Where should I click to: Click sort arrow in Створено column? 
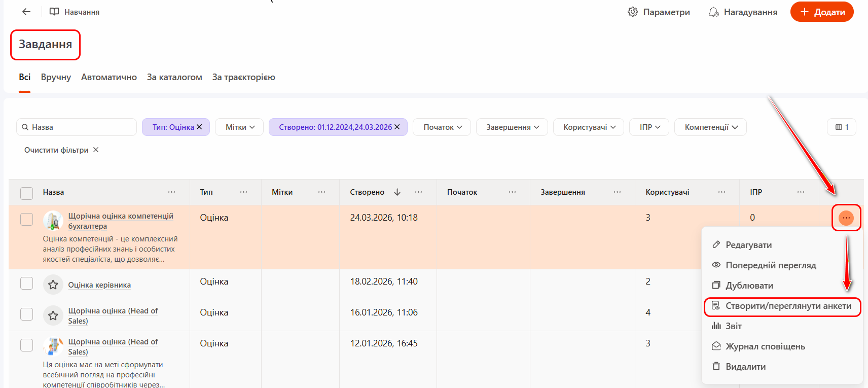[x=397, y=192]
